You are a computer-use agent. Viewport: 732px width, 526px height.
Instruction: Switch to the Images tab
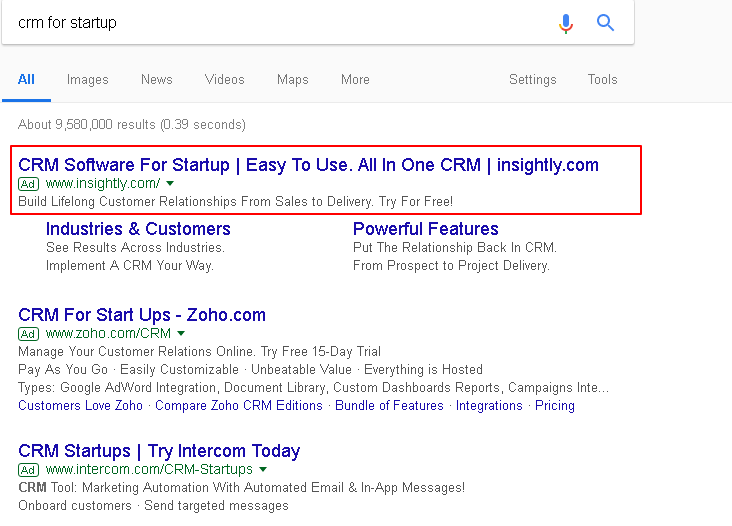click(88, 79)
